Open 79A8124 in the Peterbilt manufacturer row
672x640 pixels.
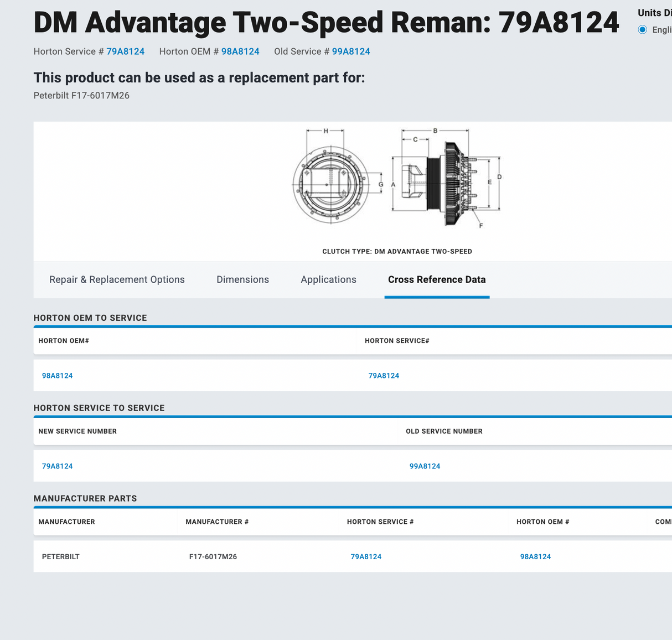366,556
